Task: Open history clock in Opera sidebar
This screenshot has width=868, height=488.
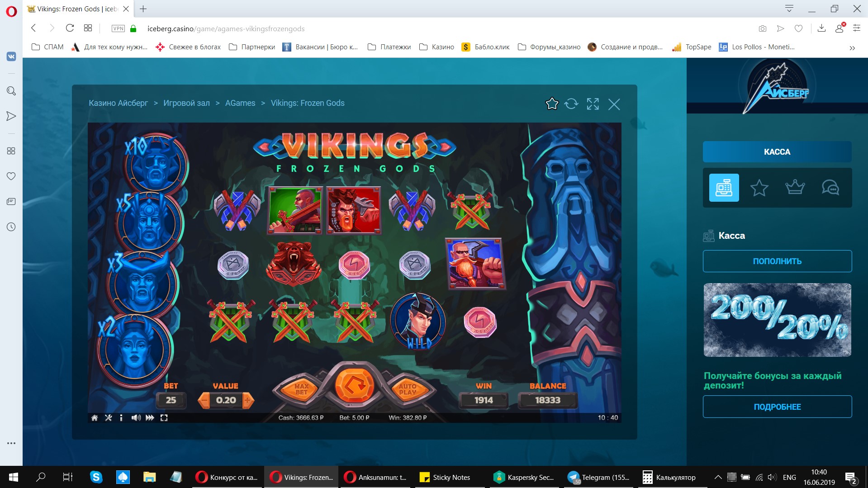Action: 11,227
